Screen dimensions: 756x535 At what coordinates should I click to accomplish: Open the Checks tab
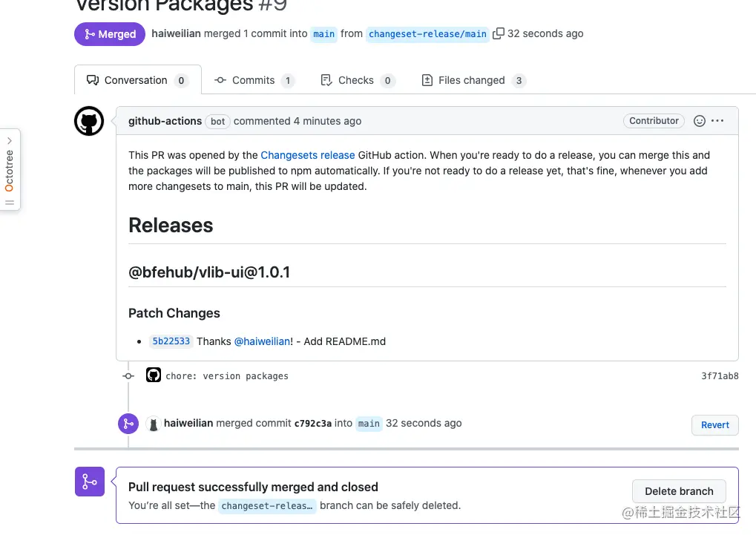coord(358,80)
